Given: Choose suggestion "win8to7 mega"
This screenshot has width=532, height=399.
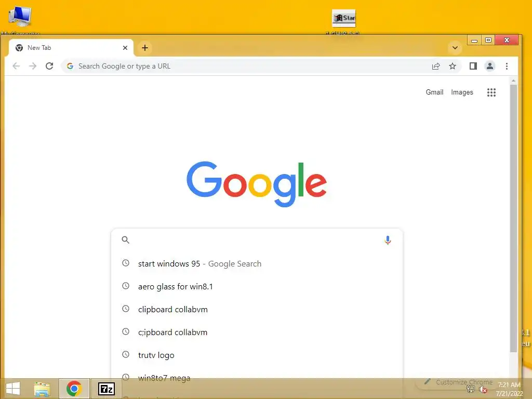Looking at the screenshot, I should pyautogui.click(x=257, y=378).
